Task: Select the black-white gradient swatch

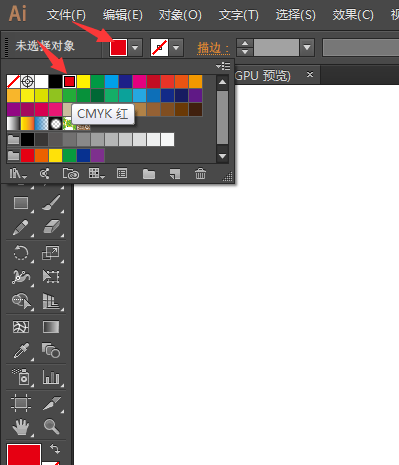Action: (13, 124)
